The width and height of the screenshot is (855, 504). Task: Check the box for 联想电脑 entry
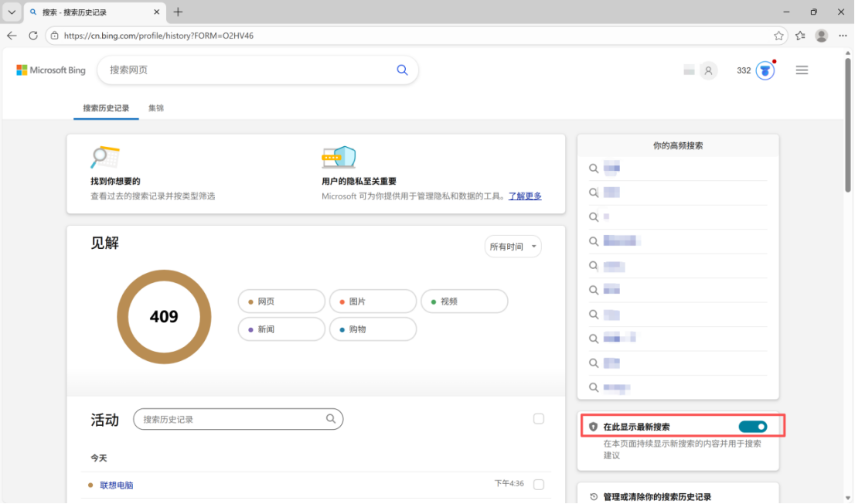(539, 485)
